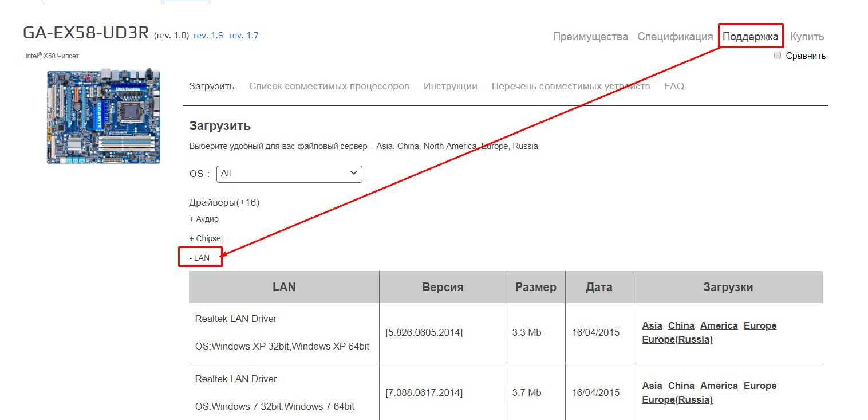
Task: Download Windows 7 LAN driver from China
Action: (681, 386)
